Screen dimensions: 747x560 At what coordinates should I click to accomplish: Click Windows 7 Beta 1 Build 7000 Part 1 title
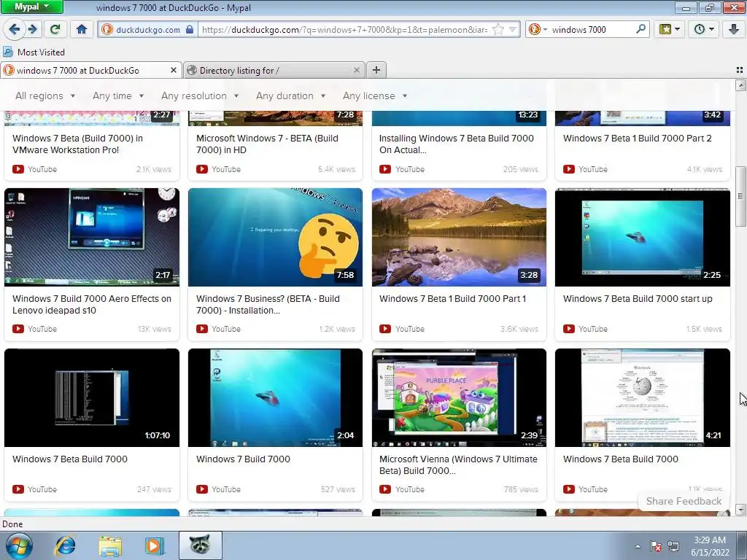coord(452,298)
